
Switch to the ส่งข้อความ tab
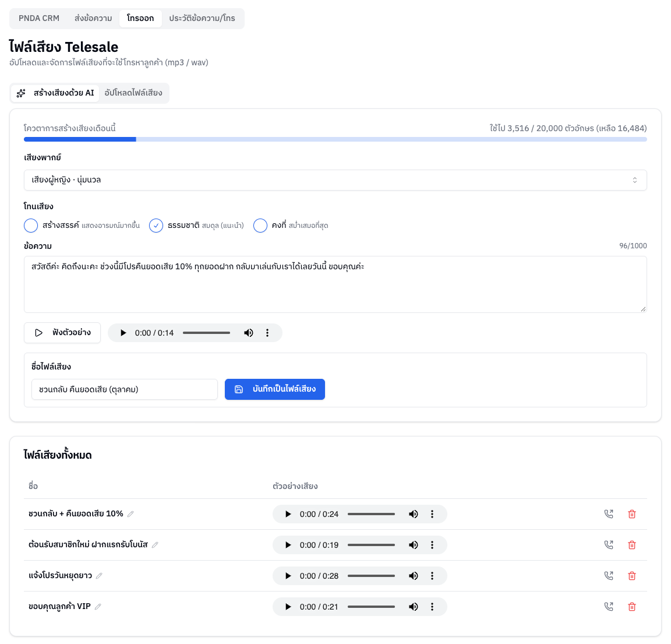93,19
